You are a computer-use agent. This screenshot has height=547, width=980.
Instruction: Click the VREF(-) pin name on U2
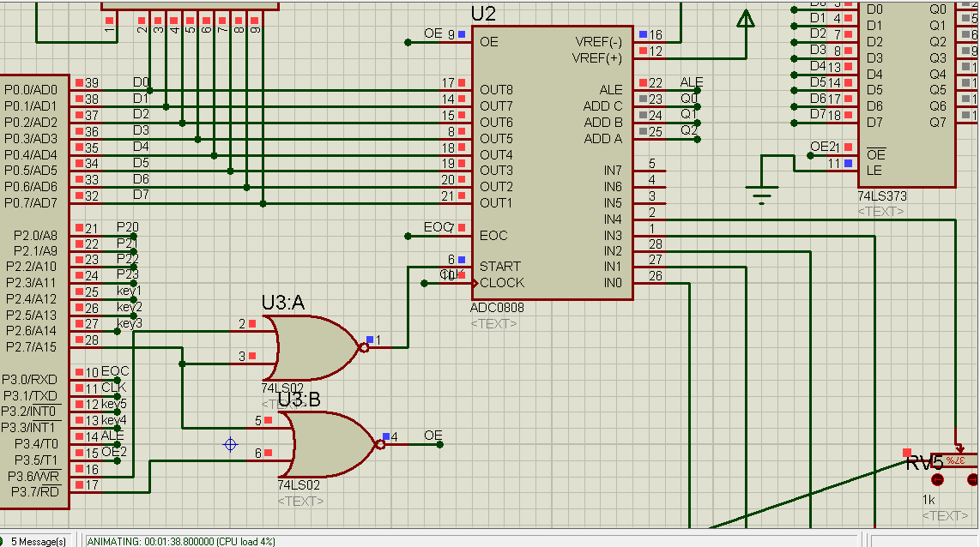(x=599, y=42)
